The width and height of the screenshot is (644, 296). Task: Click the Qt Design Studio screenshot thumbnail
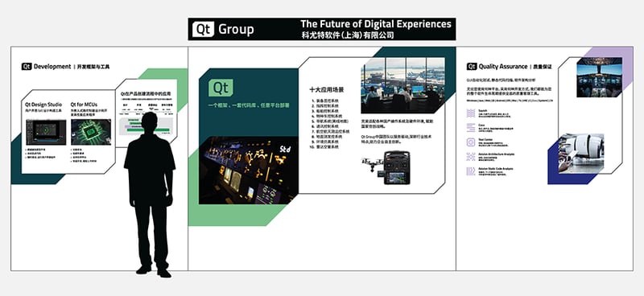click(46, 132)
